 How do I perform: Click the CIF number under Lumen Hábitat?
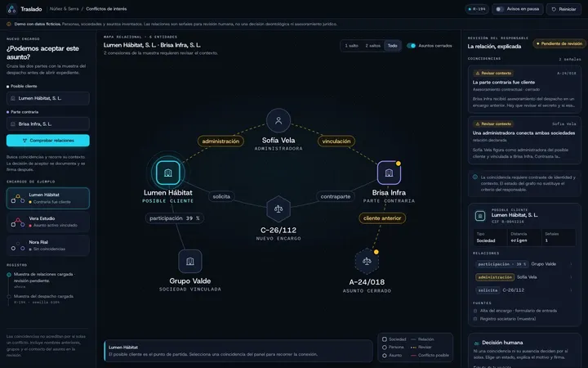507,222
